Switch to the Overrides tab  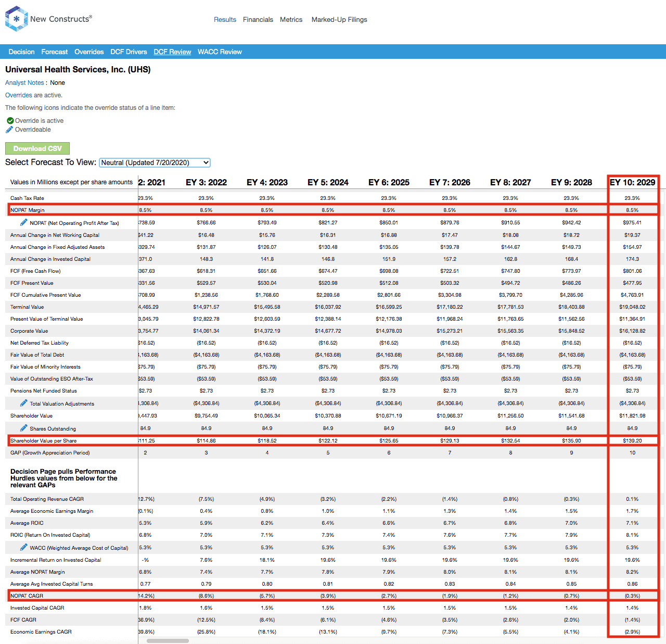pos(89,52)
